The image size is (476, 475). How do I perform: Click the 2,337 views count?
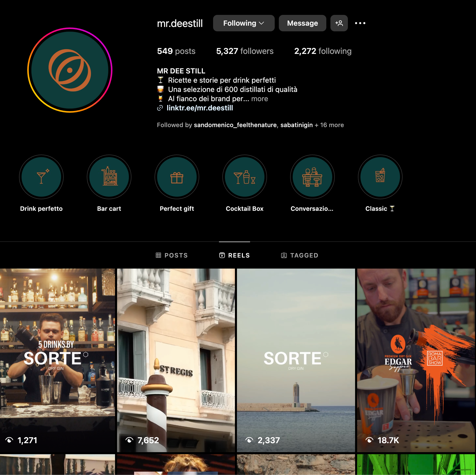tap(269, 440)
